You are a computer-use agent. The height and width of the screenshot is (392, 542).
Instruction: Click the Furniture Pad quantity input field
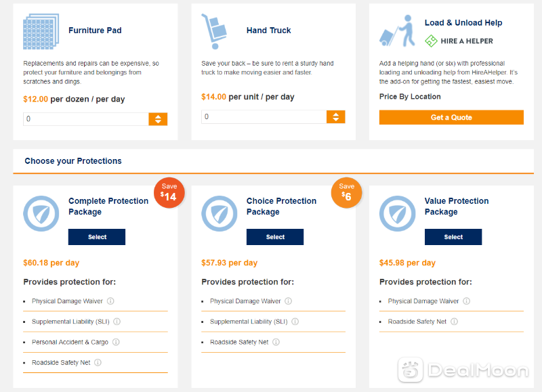[x=86, y=119]
